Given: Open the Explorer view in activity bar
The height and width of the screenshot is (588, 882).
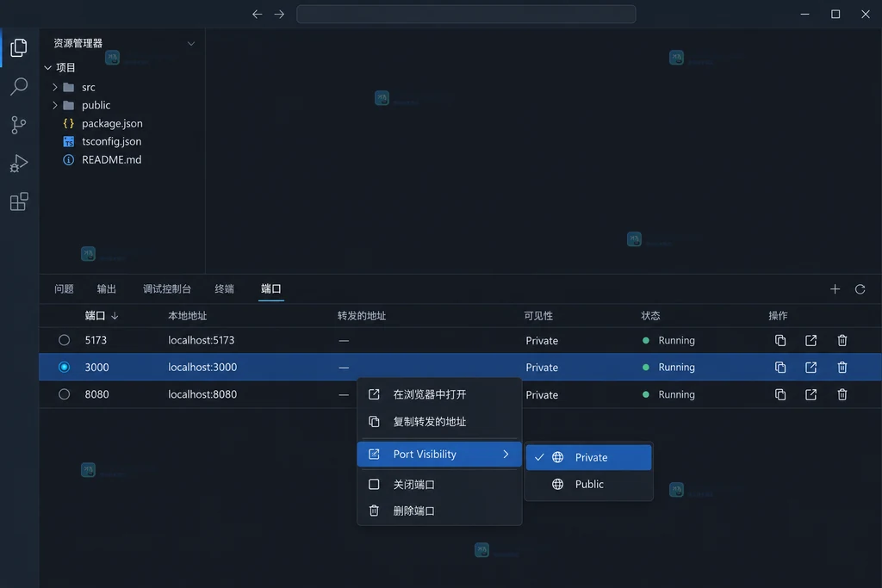Looking at the screenshot, I should pyautogui.click(x=19, y=48).
